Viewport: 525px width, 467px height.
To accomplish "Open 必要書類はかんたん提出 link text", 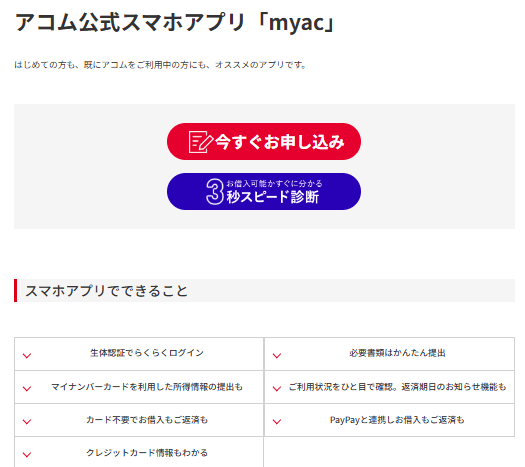I will pos(397,353).
